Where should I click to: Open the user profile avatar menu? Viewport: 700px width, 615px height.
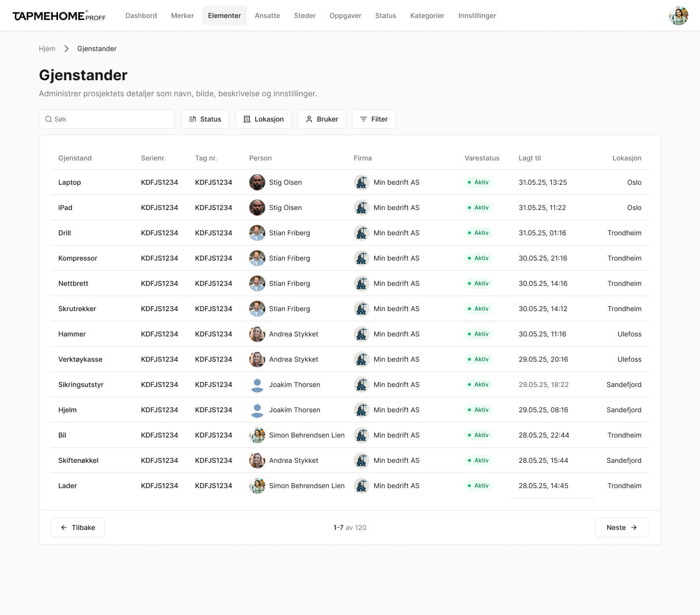point(678,16)
